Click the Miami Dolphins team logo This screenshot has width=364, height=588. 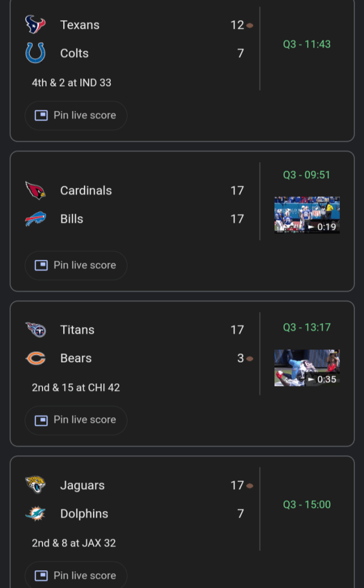35,514
